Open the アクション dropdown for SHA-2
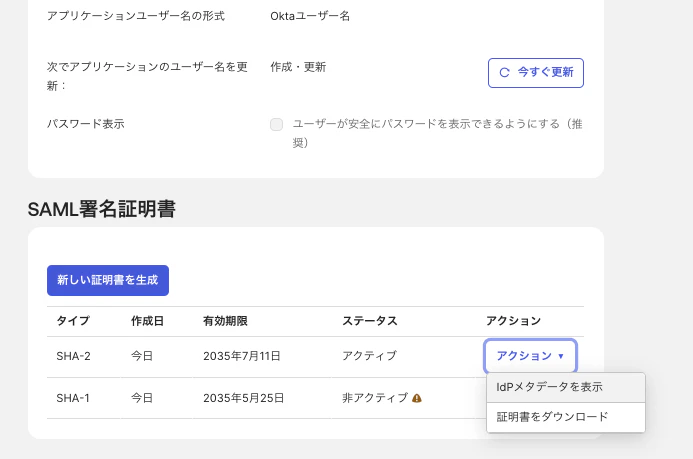 [x=530, y=356]
